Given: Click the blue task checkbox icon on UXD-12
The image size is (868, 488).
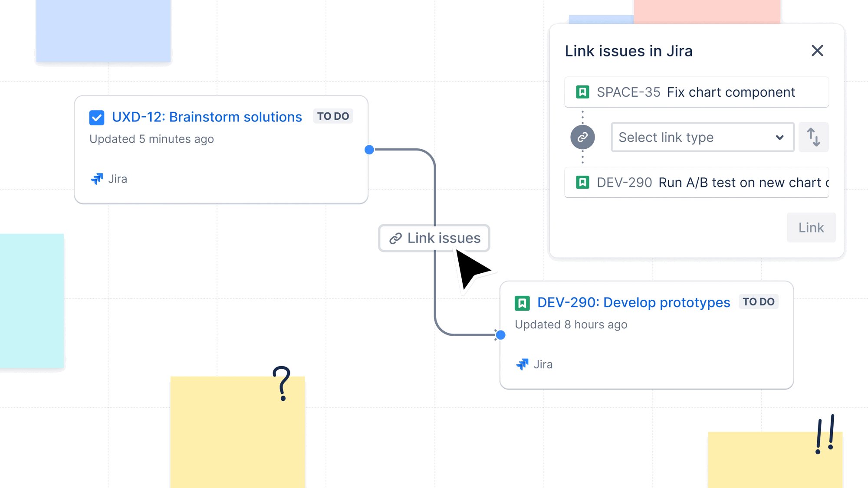Looking at the screenshot, I should [x=97, y=117].
